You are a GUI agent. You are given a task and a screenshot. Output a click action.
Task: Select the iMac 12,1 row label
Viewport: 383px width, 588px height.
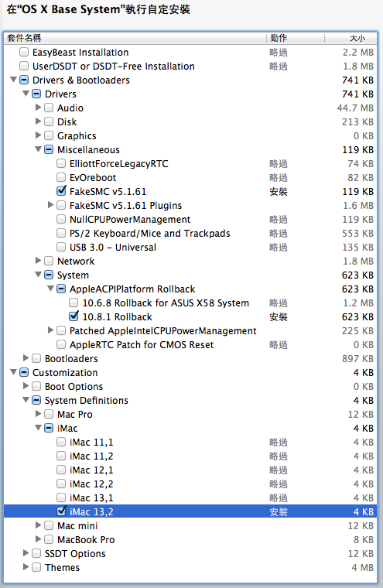91,470
